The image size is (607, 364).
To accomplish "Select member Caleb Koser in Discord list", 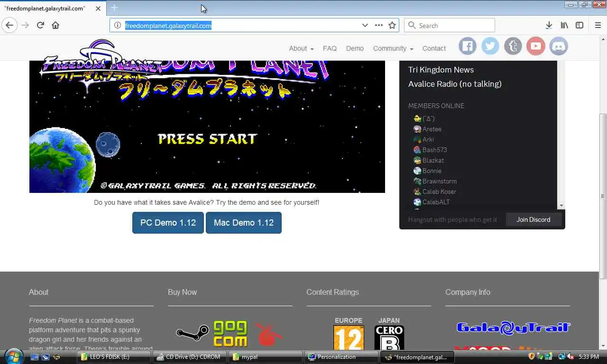I will [435, 191].
